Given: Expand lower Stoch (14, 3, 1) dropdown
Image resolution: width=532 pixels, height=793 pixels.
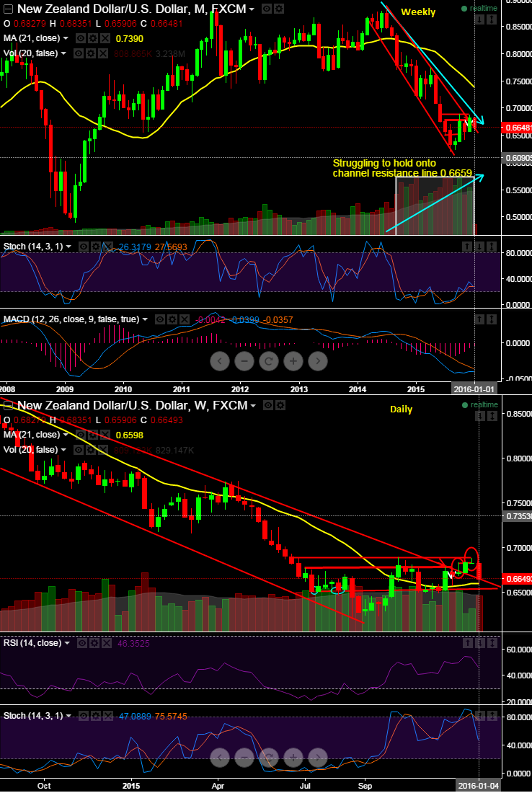Looking at the screenshot, I should pos(68,716).
